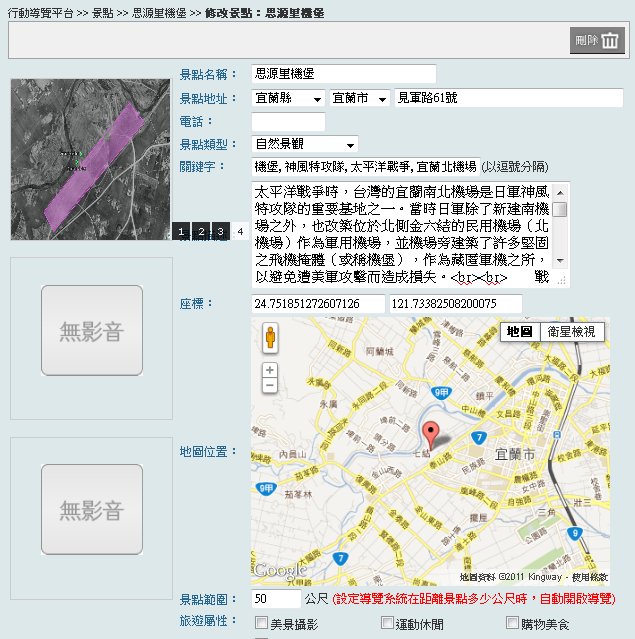Image resolution: width=635 pixels, height=639 pixels.
Task: Open the 使用條款 terms link
Action: pos(590,577)
